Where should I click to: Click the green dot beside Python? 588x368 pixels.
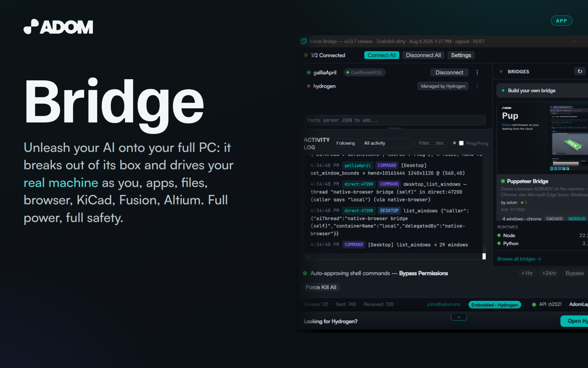pos(499,243)
